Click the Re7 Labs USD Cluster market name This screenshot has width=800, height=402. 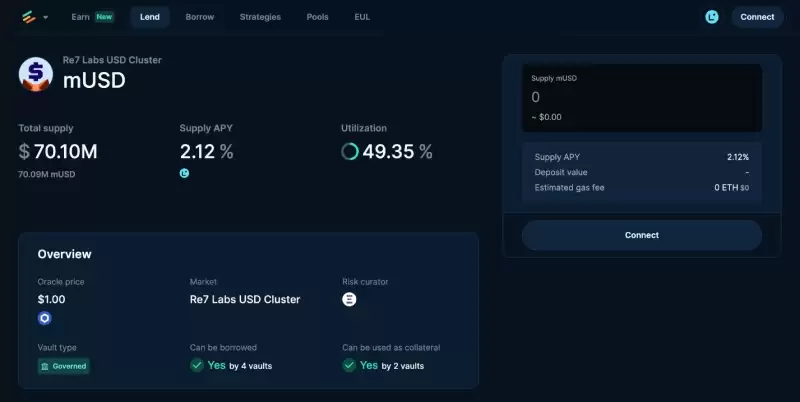(245, 299)
